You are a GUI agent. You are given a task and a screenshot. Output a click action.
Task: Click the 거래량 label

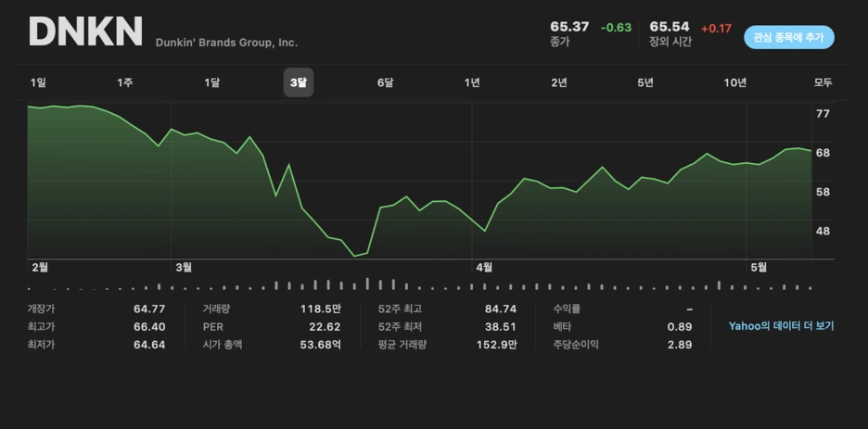coord(216,309)
